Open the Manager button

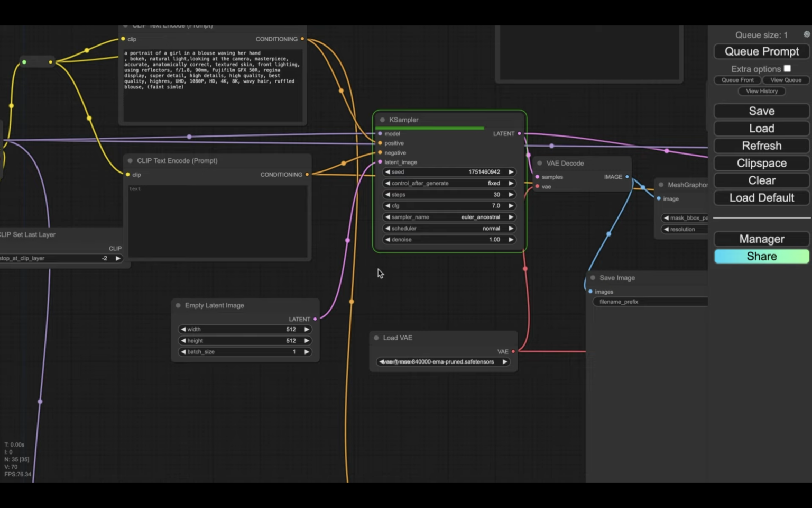pos(761,239)
